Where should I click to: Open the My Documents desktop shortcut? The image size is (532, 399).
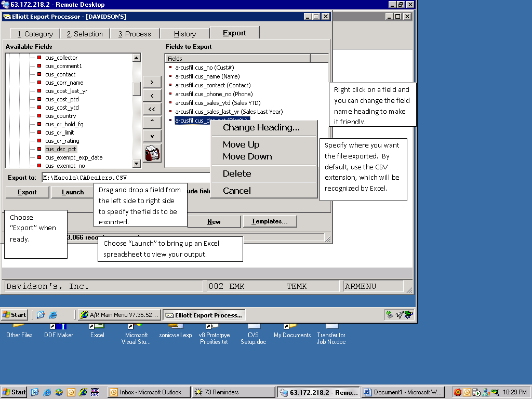292,331
